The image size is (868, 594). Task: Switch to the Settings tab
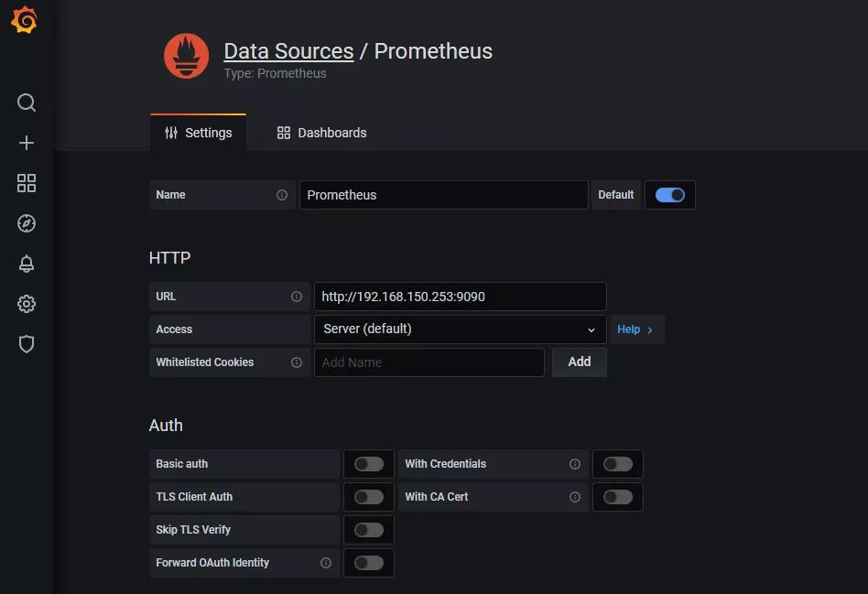point(198,133)
